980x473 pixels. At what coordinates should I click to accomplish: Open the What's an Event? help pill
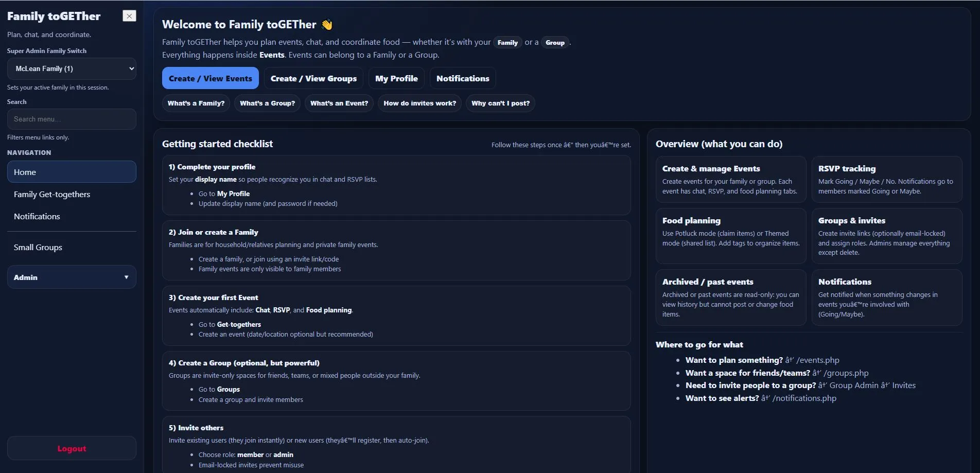(x=338, y=103)
